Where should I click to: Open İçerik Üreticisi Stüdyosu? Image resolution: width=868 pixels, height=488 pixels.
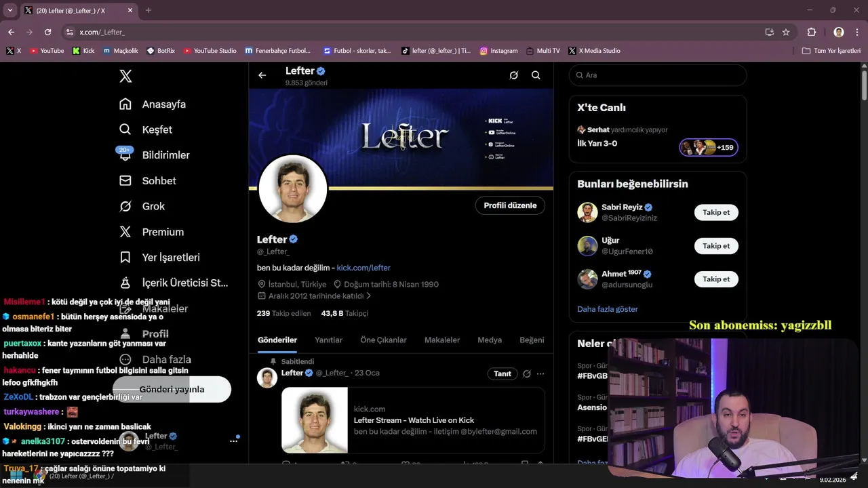pos(174,283)
